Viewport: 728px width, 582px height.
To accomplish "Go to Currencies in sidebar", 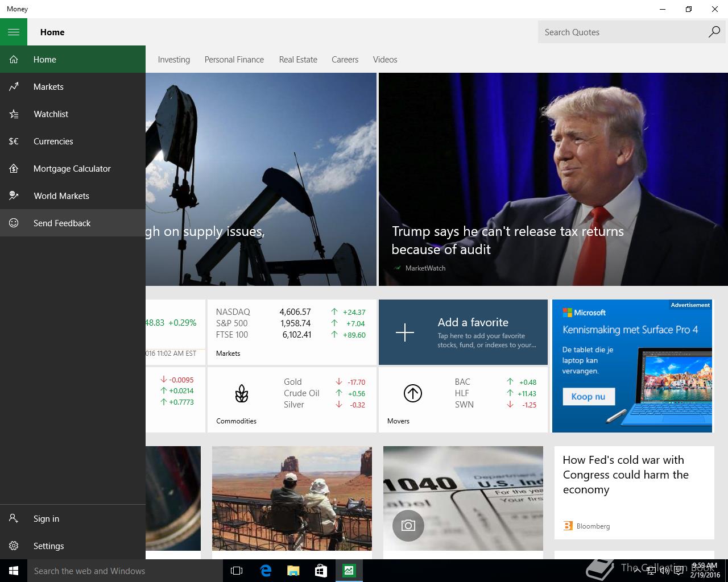I will 73,141.
